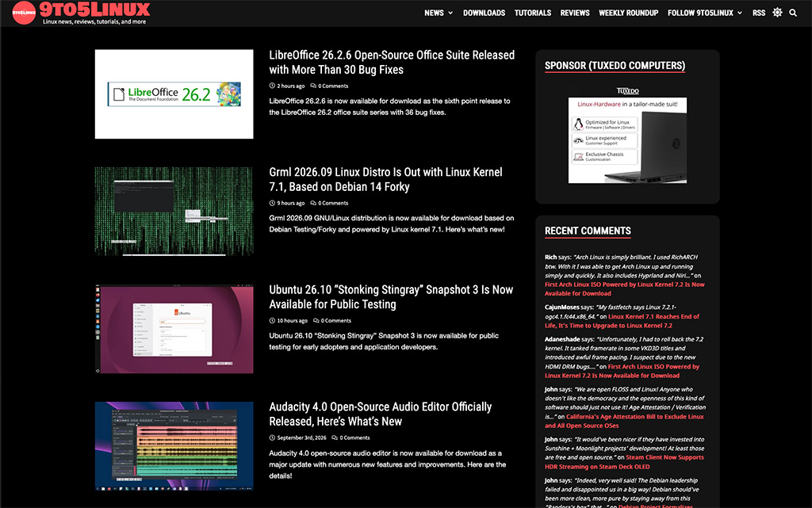Open the Tutorials menu item

(x=532, y=13)
